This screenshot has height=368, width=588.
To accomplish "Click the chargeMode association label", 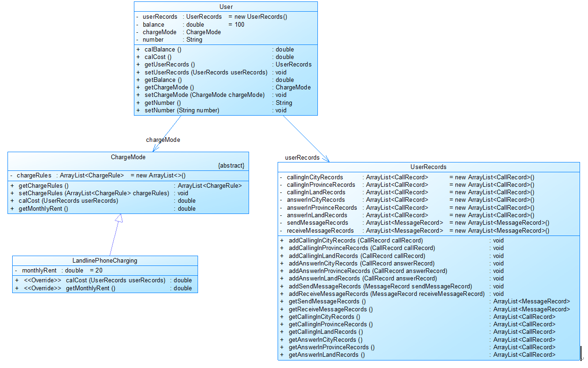I will click(163, 140).
